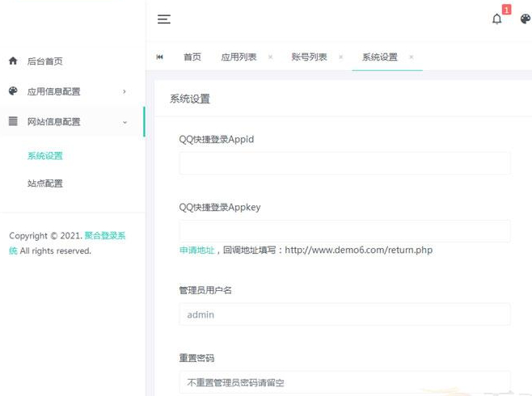Viewport: 532px width, 396px height.
Task: Click the home icon beside 后台首页
Action: [13, 61]
